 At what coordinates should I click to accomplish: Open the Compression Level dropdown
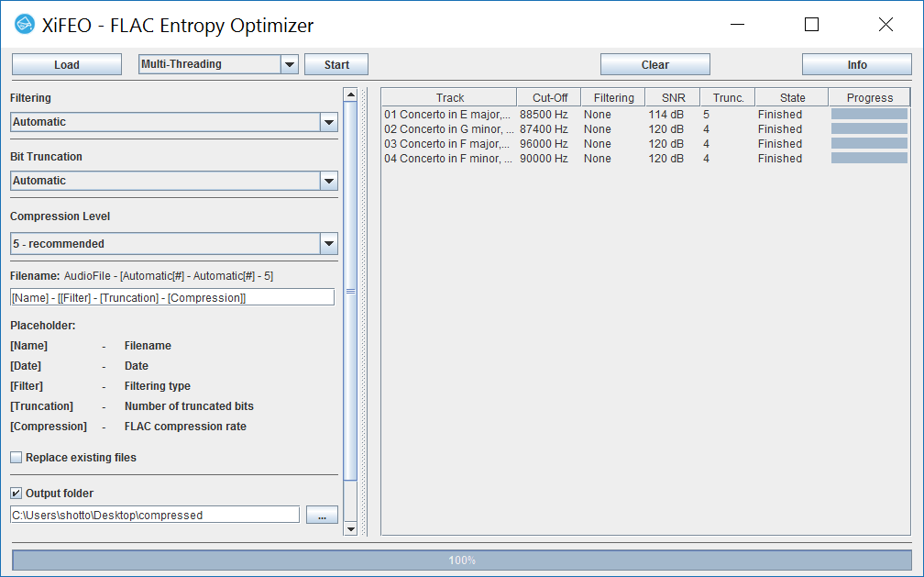(x=328, y=244)
